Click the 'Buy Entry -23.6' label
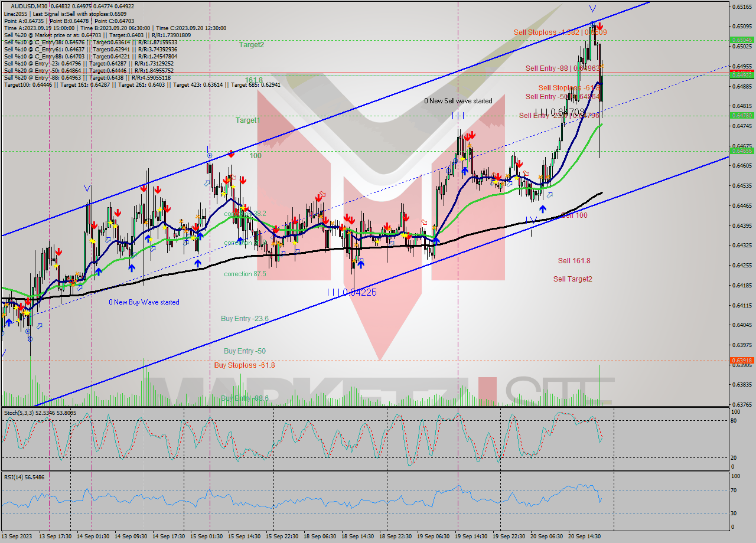This screenshot has height=543, width=756. tap(245, 318)
